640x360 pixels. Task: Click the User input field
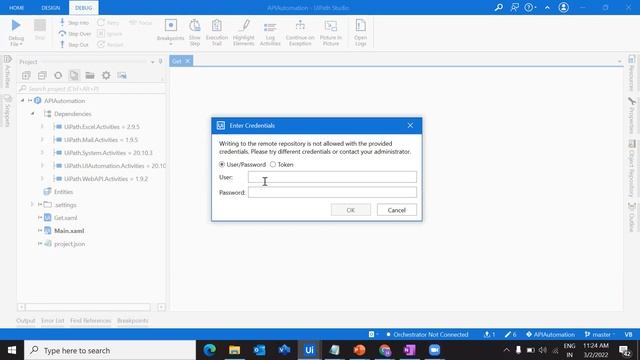point(332,177)
